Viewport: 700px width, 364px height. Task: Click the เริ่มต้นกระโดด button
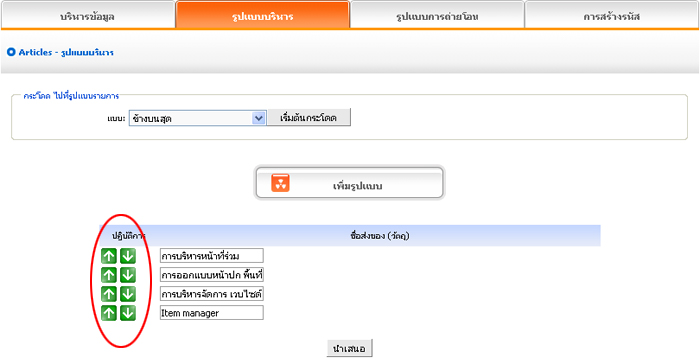pyautogui.click(x=308, y=118)
